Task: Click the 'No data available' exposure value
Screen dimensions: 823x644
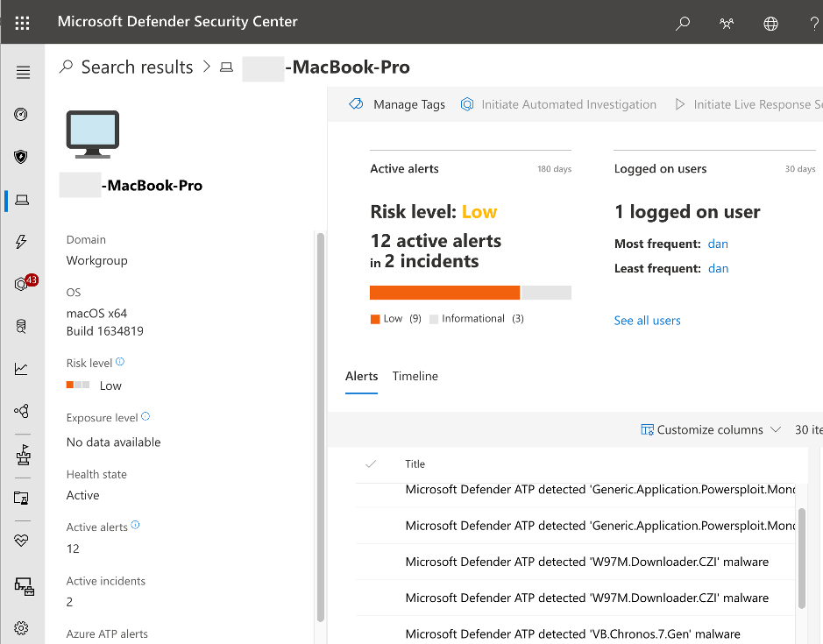Action: pos(113,442)
